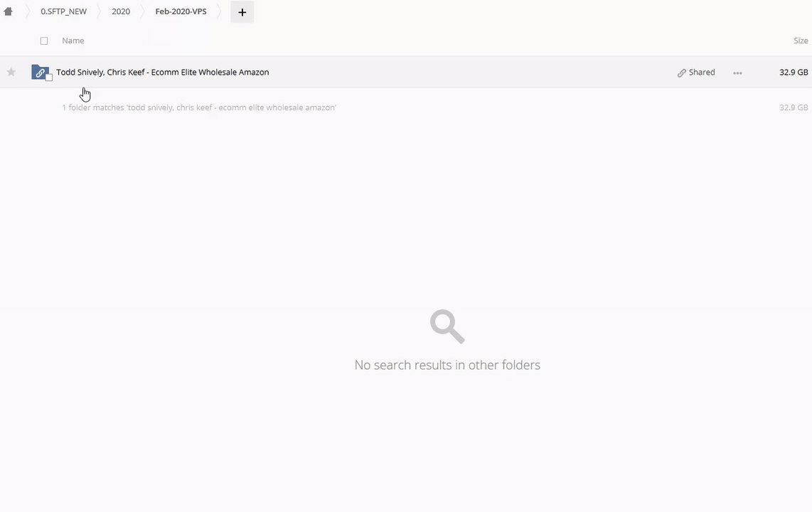Click the large magnifying glass search icon

pyautogui.click(x=447, y=326)
